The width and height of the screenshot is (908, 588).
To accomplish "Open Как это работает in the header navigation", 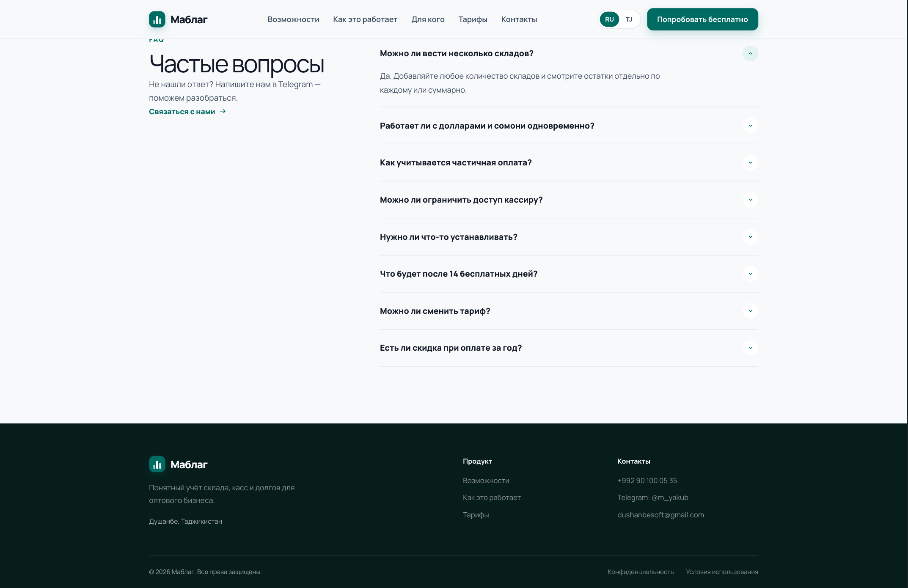I will coord(365,19).
